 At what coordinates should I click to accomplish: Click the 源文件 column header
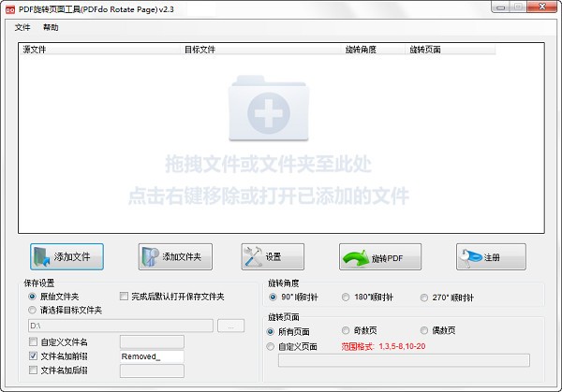pyautogui.click(x=100, y=50)
